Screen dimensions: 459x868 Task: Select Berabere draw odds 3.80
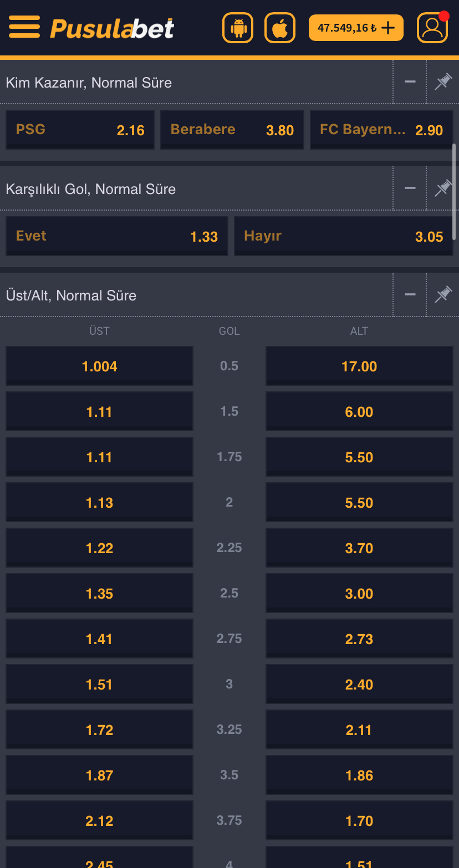tap(232, 130)
